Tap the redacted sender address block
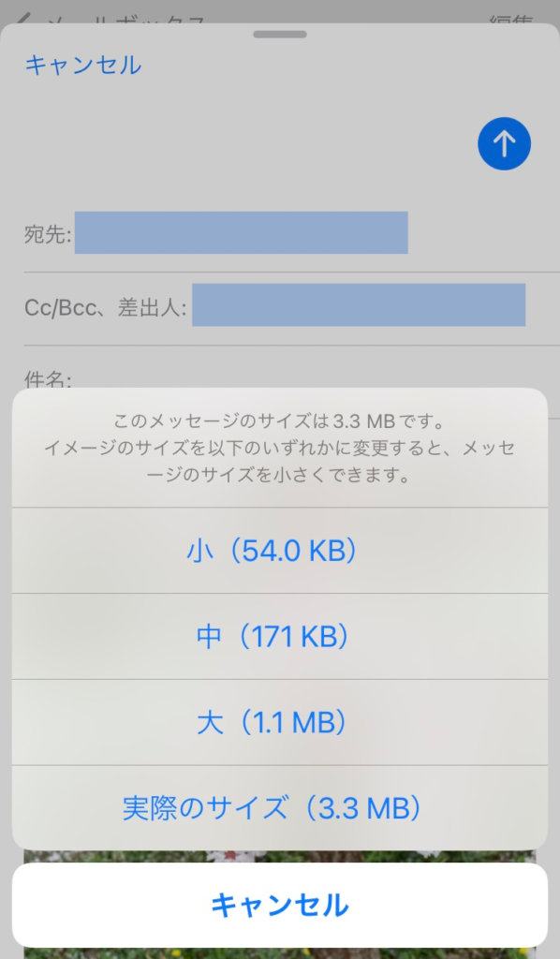Viewport: 560px width, 959px height. pos(359,304)
